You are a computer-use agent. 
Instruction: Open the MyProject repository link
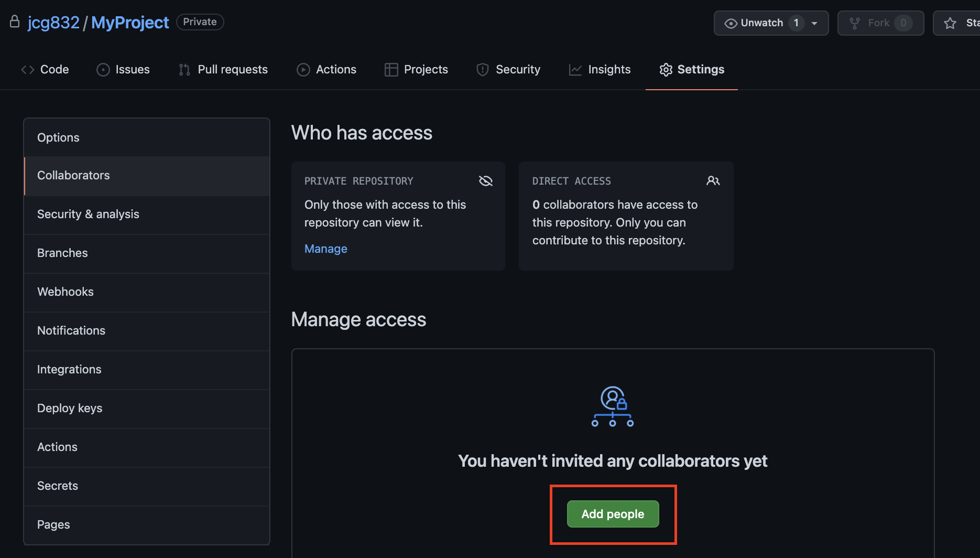tap(130, 23)
